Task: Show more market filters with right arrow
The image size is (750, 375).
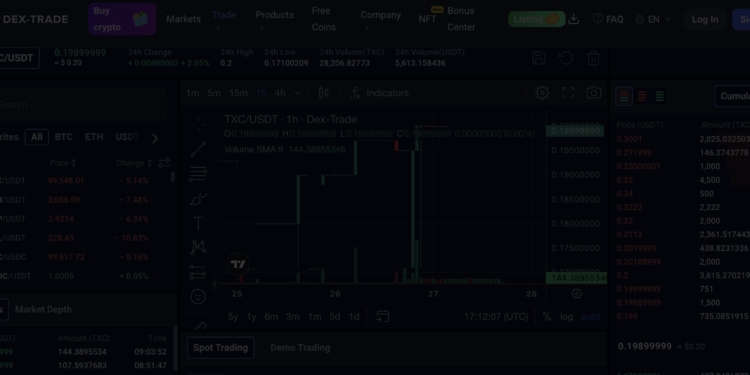Action: click(154, 139)
